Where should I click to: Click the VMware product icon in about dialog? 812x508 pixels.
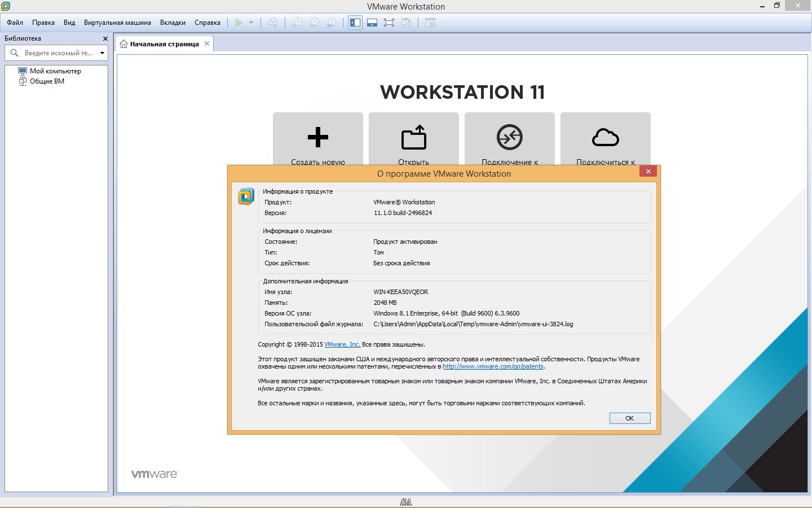[246, 196]
